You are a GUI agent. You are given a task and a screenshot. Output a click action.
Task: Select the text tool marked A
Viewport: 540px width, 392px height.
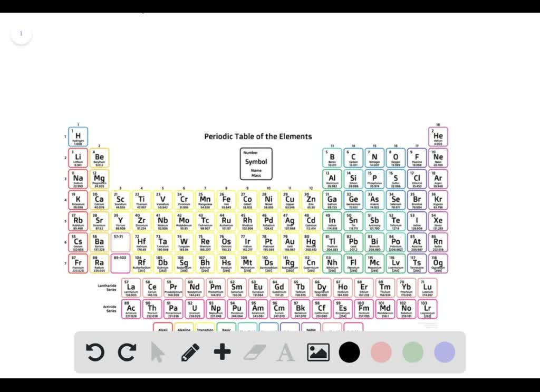[x=285, y=352]
